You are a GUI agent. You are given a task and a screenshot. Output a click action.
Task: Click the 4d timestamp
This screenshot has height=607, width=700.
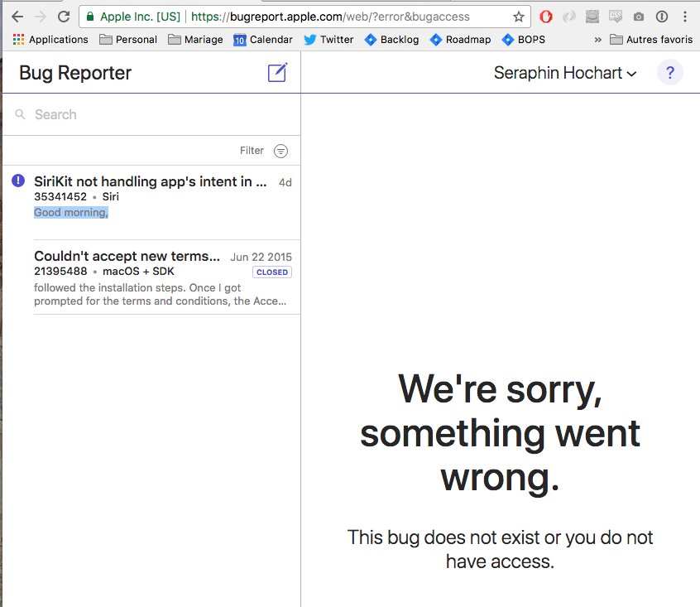pyautogui.click(x=285, y=182)
